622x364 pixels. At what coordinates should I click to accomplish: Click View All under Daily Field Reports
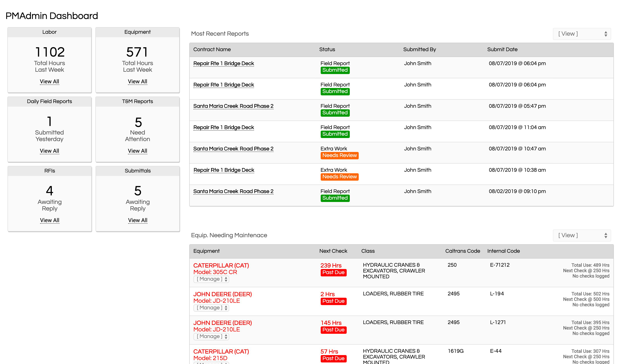(x=49, y=151)
